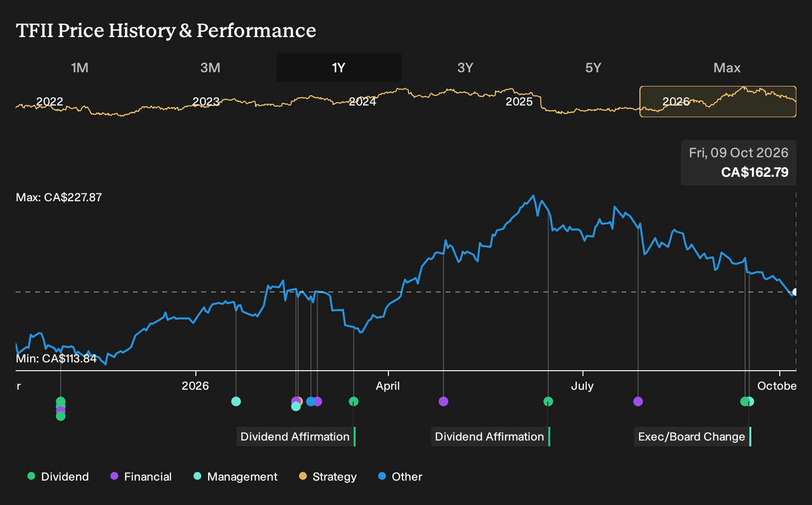The image size is (812, 505).
Task: Click the green Dividend marker just before April
Action: coord(354,401)
